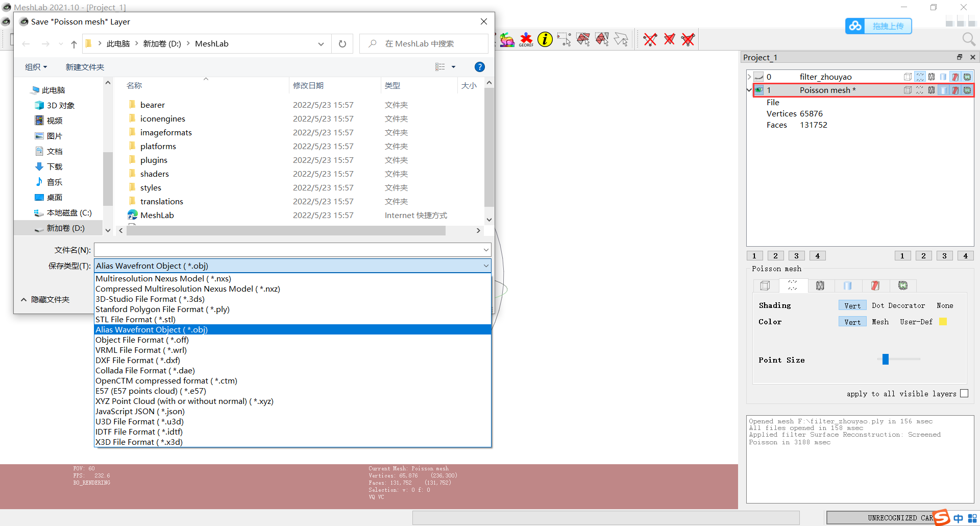Expand the filter_zhouyao layer details
The height and width of the screenshot is (526, 980).
tap(749, 77)
